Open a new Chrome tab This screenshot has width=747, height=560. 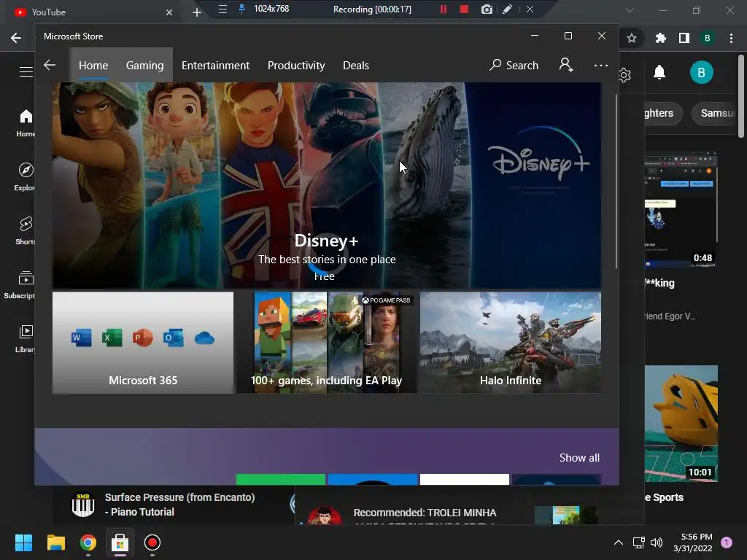click(197, 12)
